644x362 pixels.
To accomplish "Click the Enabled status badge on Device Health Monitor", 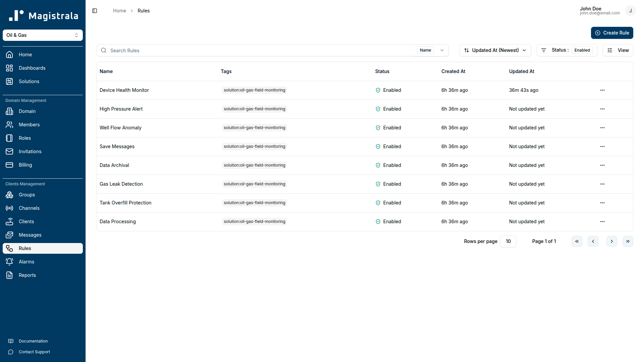I will coord(388,90).
